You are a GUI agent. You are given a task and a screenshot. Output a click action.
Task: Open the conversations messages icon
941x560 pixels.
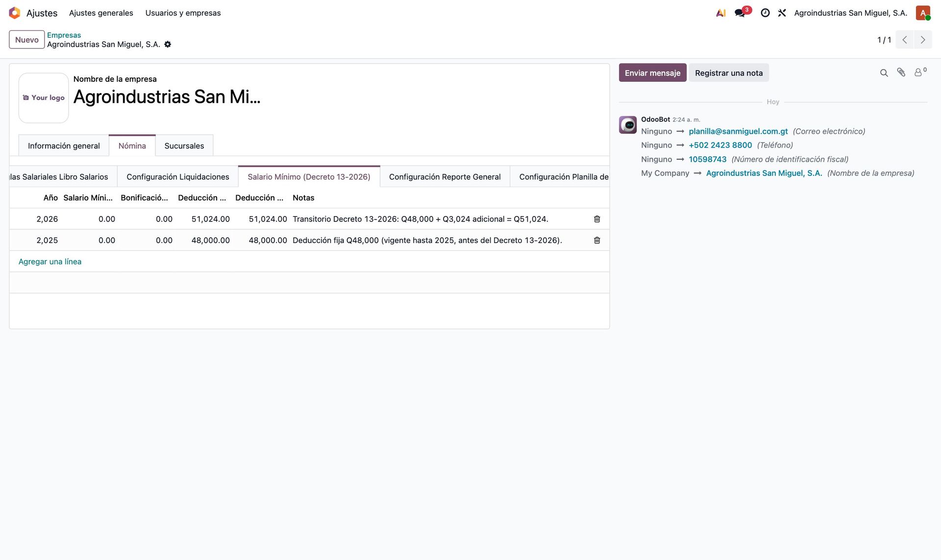[740, 13]
